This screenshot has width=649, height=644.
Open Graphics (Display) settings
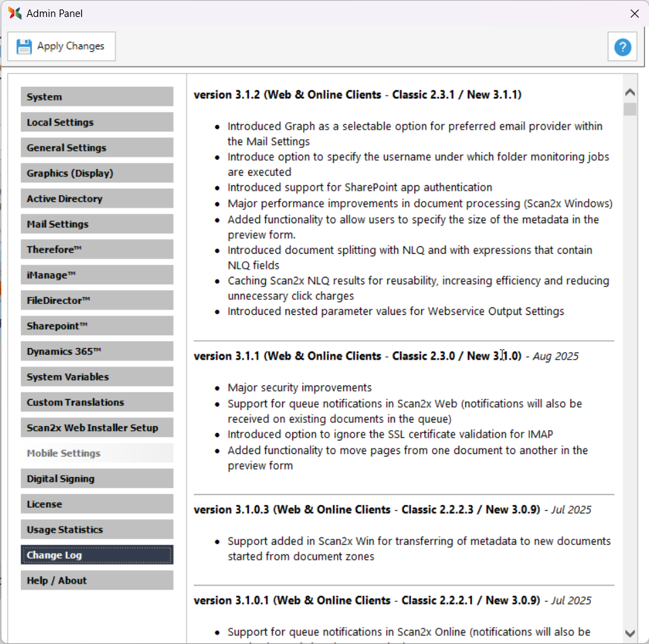click(97, 173)
